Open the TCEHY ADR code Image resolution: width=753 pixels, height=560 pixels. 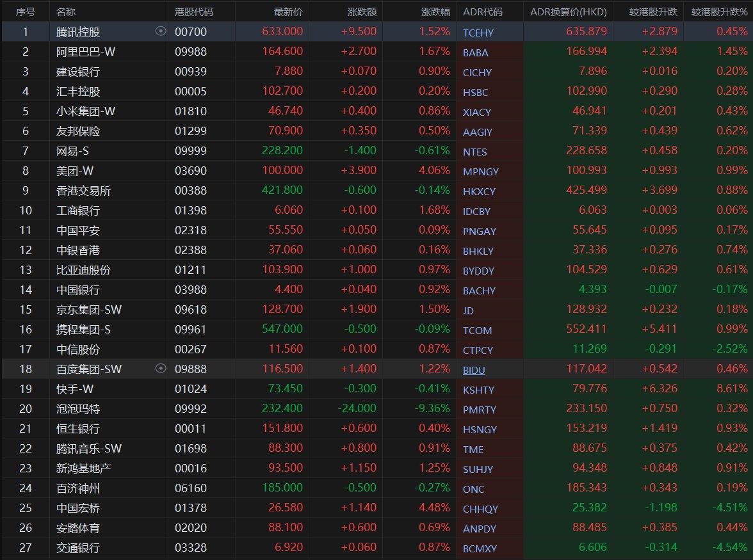click(x=478, y=33)
